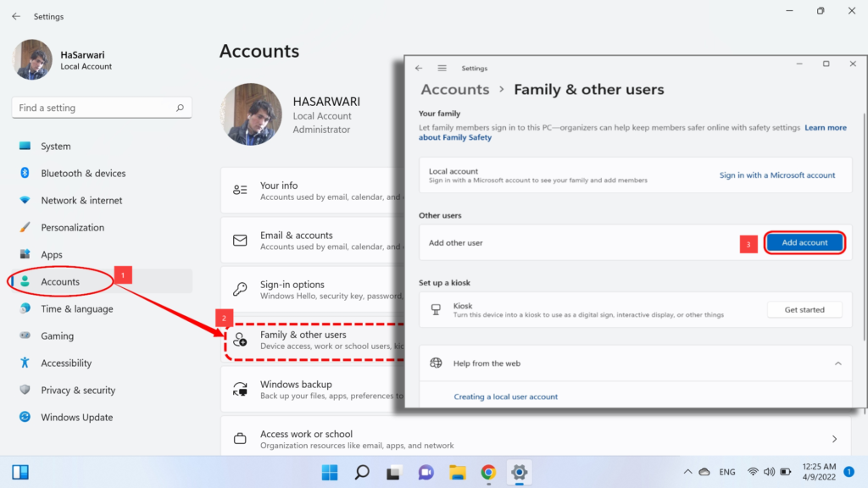The image size is (868, 488).
Task: Open File Explorer from the taskbar
Action: tap(457, 472)
